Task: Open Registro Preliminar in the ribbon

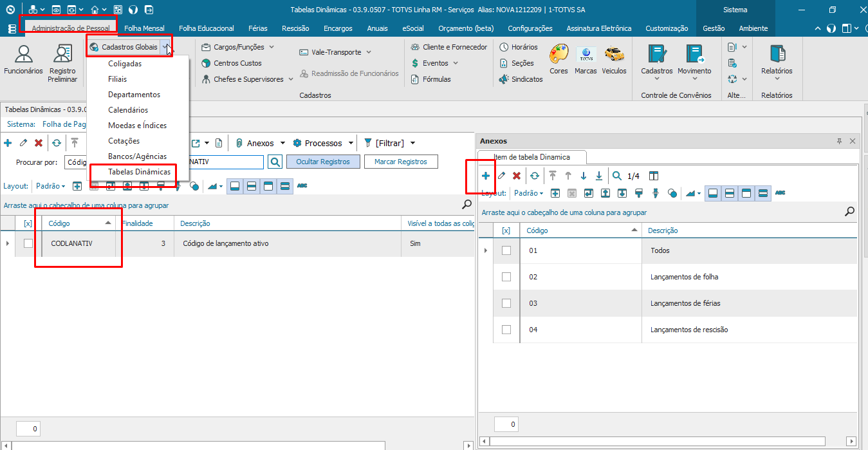Action: pos(62,64)
